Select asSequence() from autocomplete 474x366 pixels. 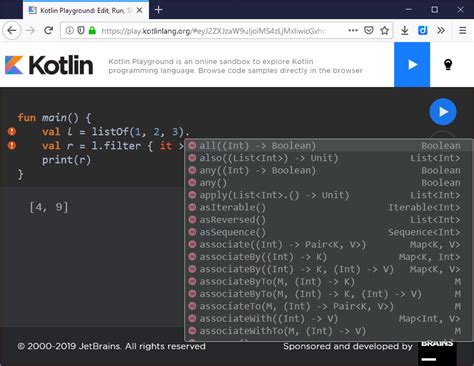point(328,232)
